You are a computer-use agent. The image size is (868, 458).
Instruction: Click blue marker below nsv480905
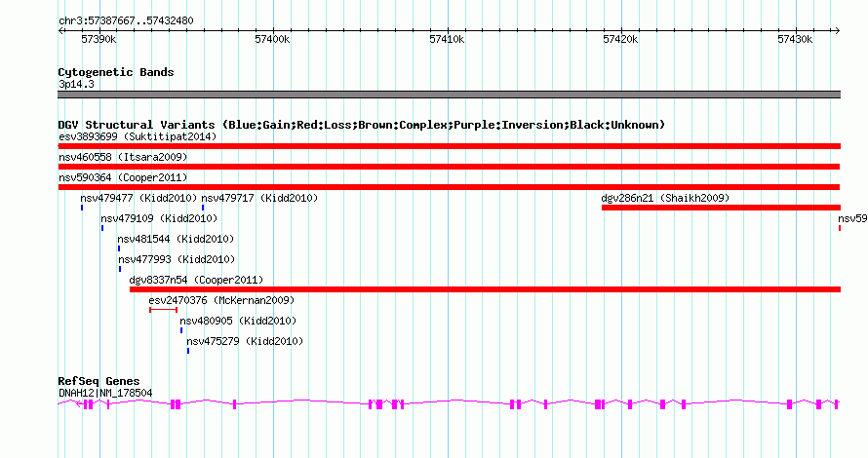[181, 330]
